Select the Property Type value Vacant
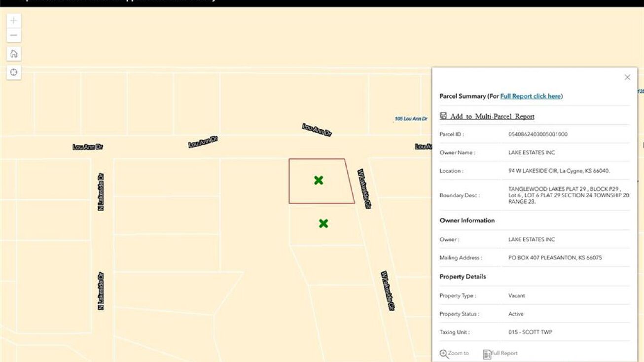 [x=516, y=295]
